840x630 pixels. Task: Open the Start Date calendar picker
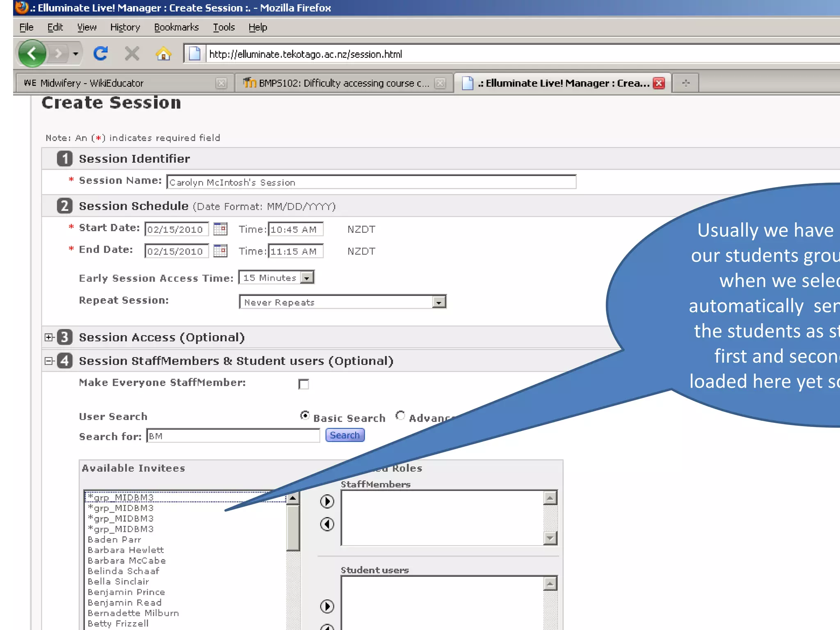(220, 229)
